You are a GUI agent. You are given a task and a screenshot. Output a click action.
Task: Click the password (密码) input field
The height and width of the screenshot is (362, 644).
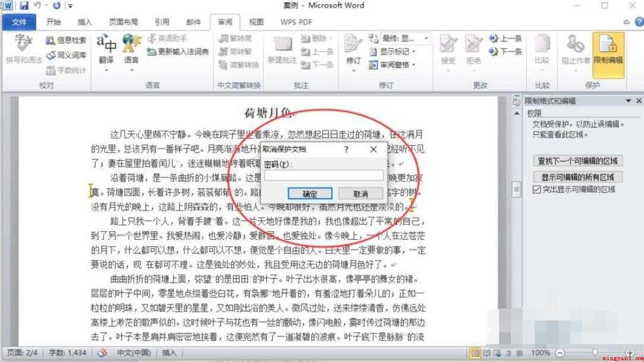(324, 176)
